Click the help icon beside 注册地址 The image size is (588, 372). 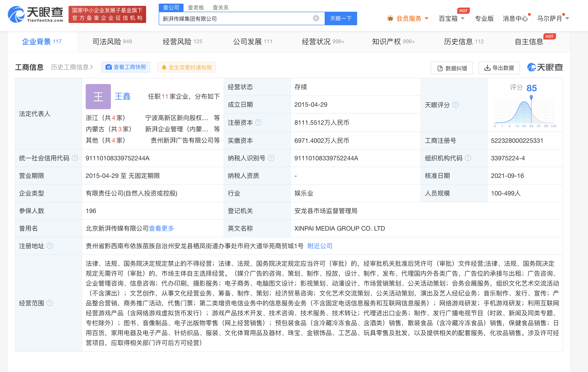(x=50, y=246)
